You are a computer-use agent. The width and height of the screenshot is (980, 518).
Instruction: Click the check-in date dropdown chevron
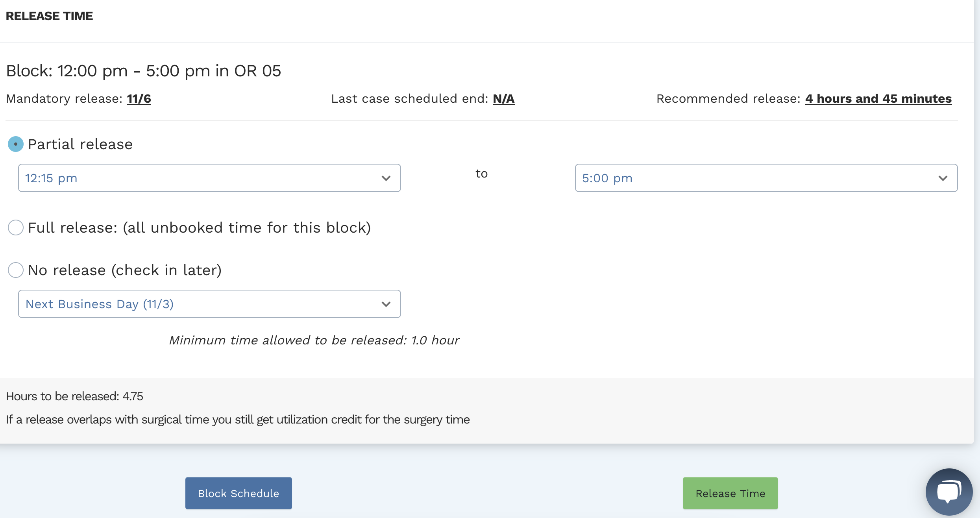386,304
